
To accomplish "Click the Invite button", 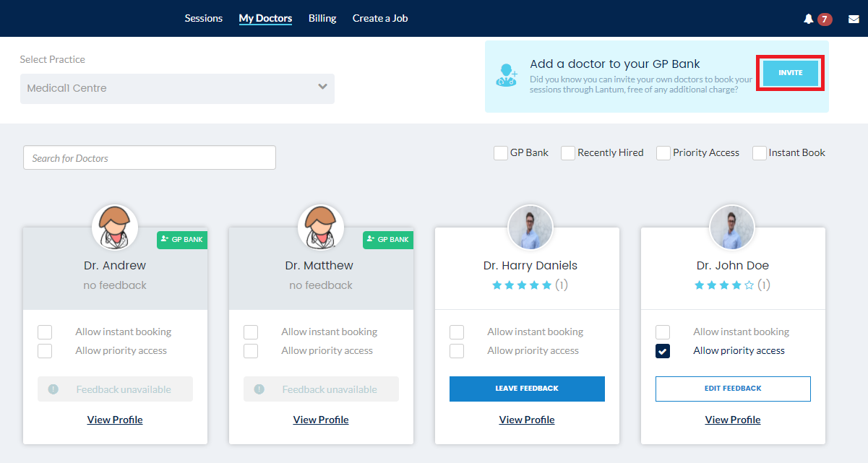I will coord(791,73).
